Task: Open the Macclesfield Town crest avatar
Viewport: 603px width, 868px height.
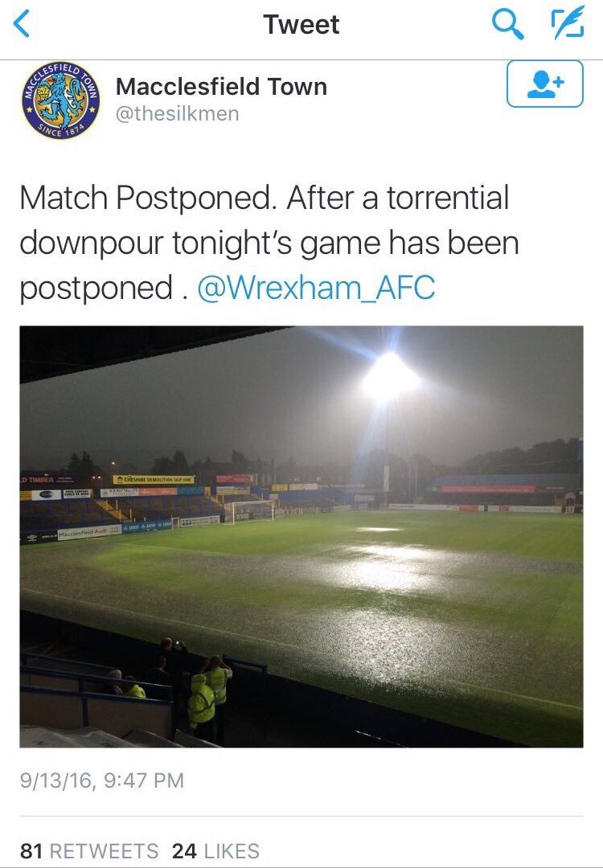Action: (60, 101)
